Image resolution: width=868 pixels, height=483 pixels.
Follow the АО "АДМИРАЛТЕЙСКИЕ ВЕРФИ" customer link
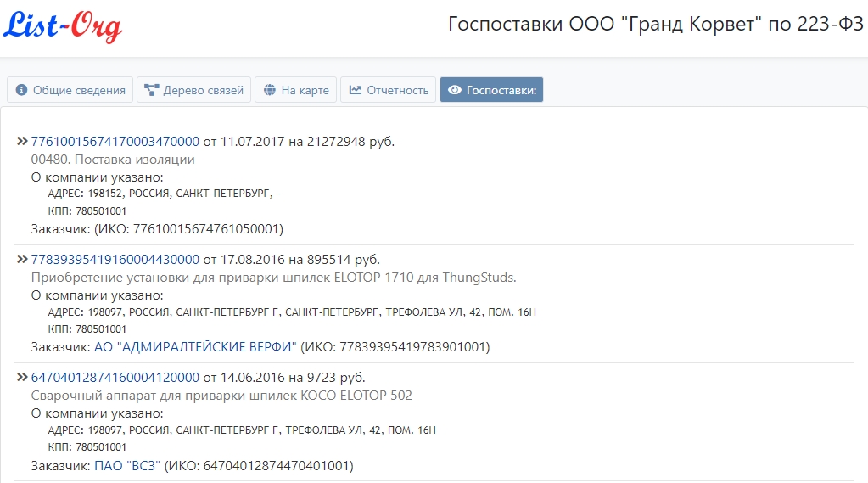click(x=196, y=347)
